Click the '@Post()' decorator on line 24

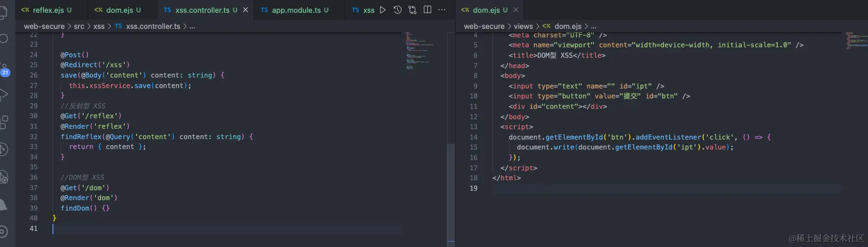pyautogui.click(x=75, y=55)
